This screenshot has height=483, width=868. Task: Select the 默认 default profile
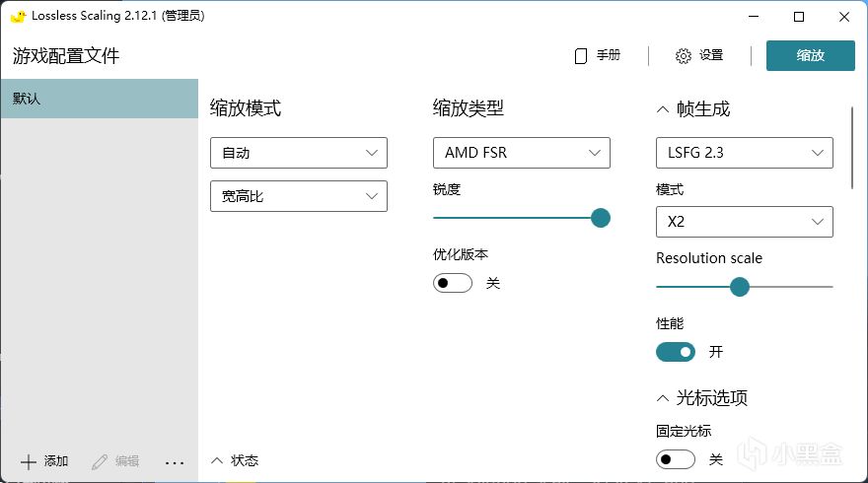tap(100, 99)
